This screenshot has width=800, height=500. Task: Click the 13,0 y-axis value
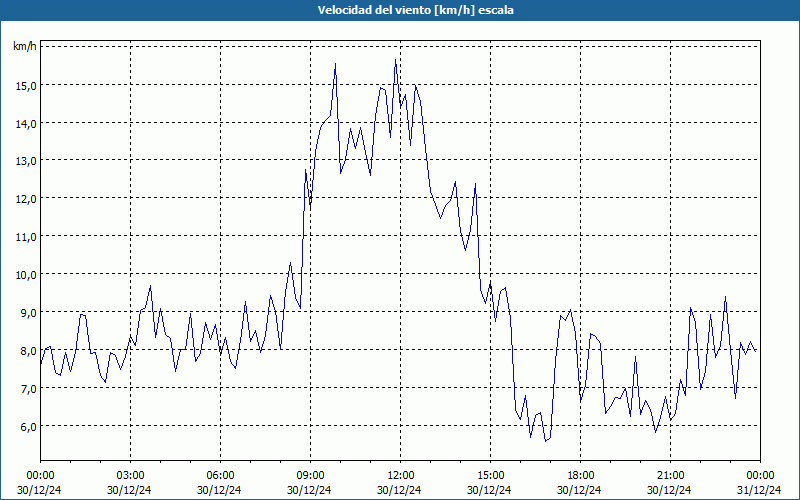tap(25, 161)
